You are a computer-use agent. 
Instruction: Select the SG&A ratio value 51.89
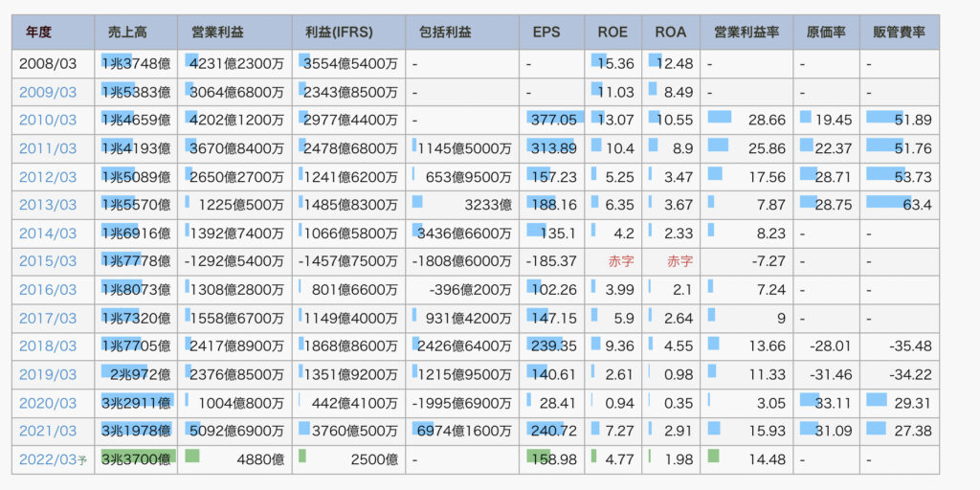pos(912,121)
